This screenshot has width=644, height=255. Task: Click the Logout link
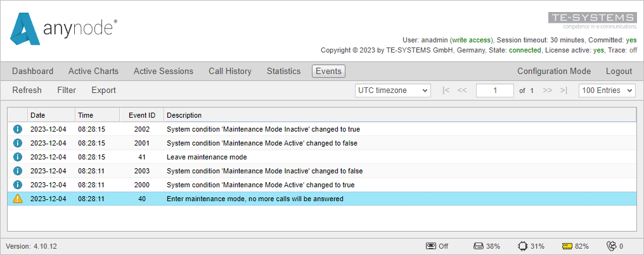click(619, 72)
